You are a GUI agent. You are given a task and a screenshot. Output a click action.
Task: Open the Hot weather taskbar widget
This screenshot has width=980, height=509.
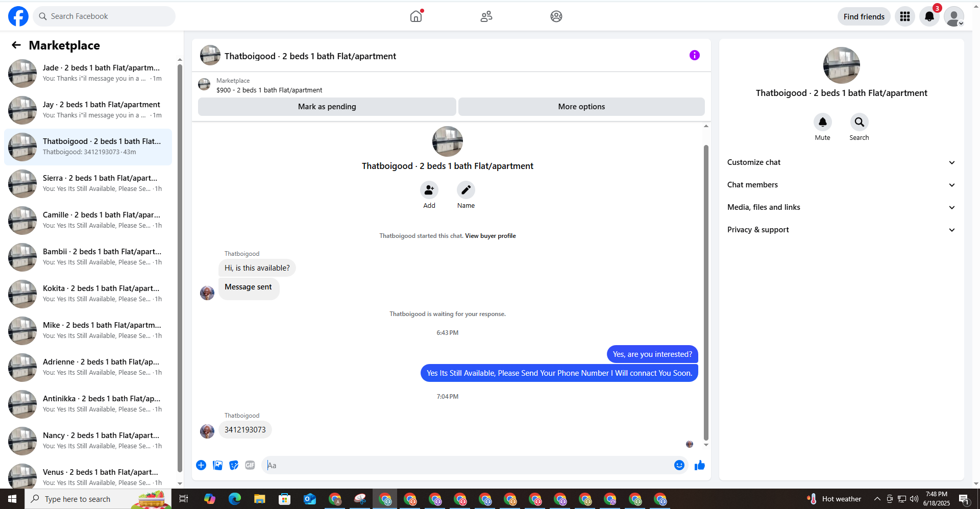click(834, 499)
